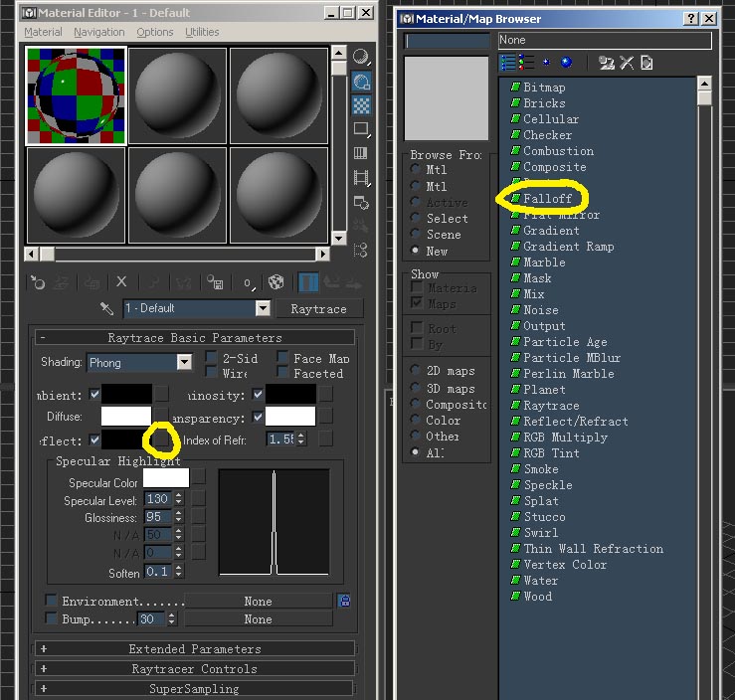Click the Get Material icon

37,282
